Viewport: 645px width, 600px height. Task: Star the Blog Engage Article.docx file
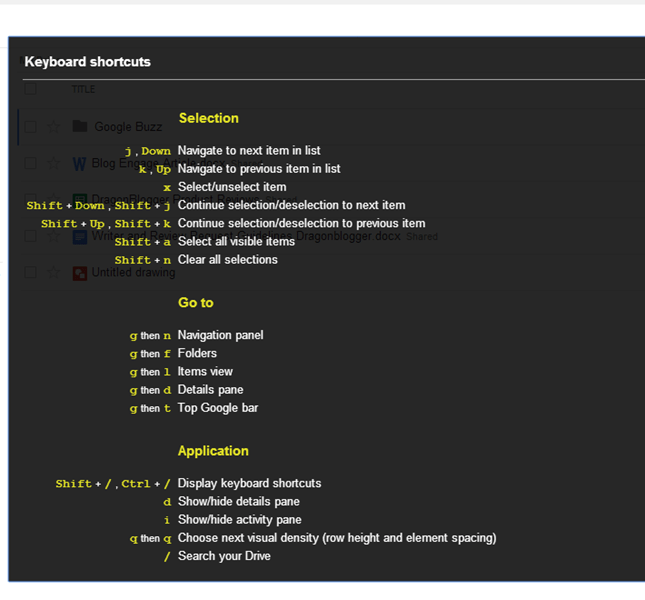tap(53, 163)
